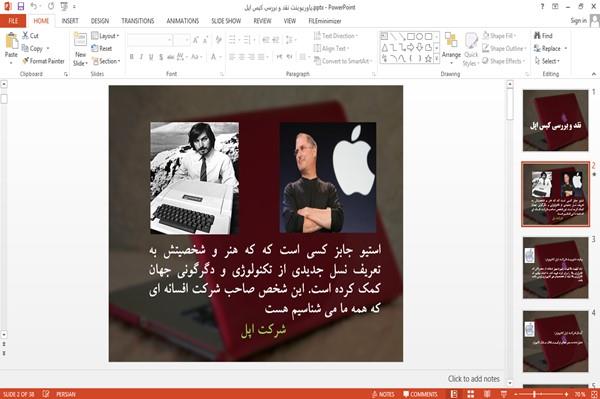Select the star shape in the shapes gallery

429,58
